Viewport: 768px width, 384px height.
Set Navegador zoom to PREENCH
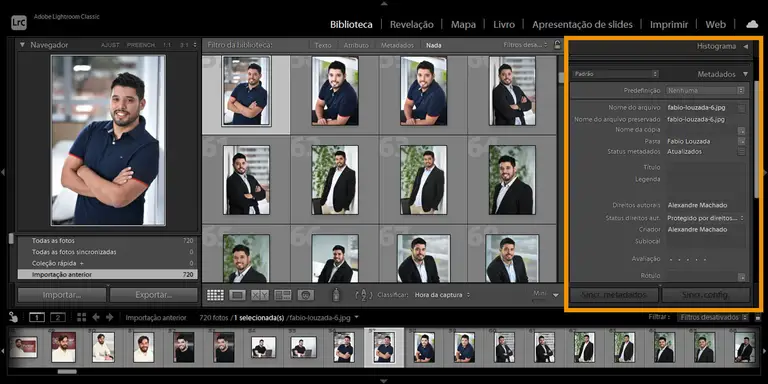pyautogui.click(x=141, y=45)
